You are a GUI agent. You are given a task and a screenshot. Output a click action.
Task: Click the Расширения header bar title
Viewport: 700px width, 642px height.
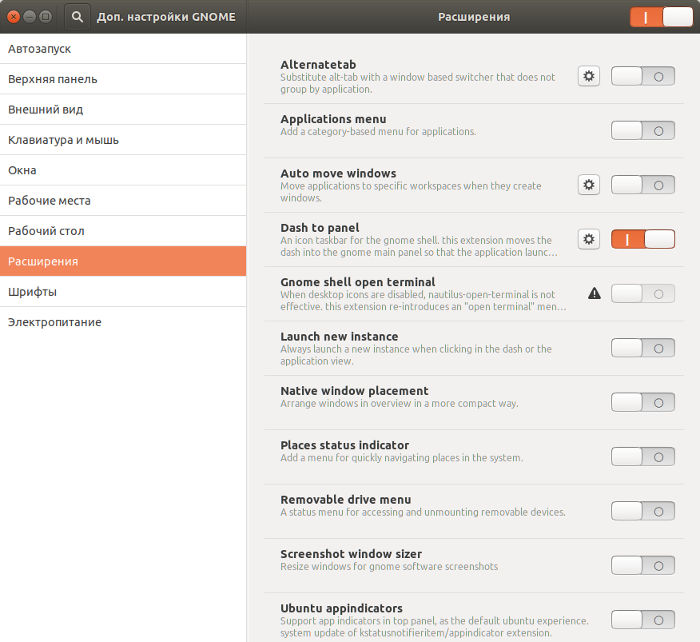(x=474, y=17)
